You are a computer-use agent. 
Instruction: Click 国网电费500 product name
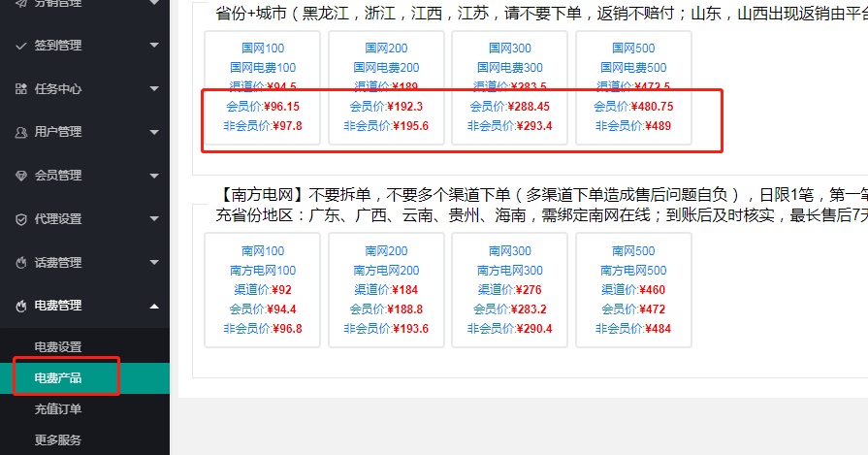click(x=633, y=68)
